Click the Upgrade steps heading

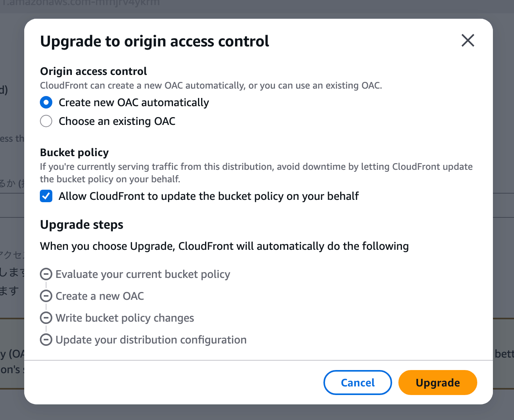point(82,225)
